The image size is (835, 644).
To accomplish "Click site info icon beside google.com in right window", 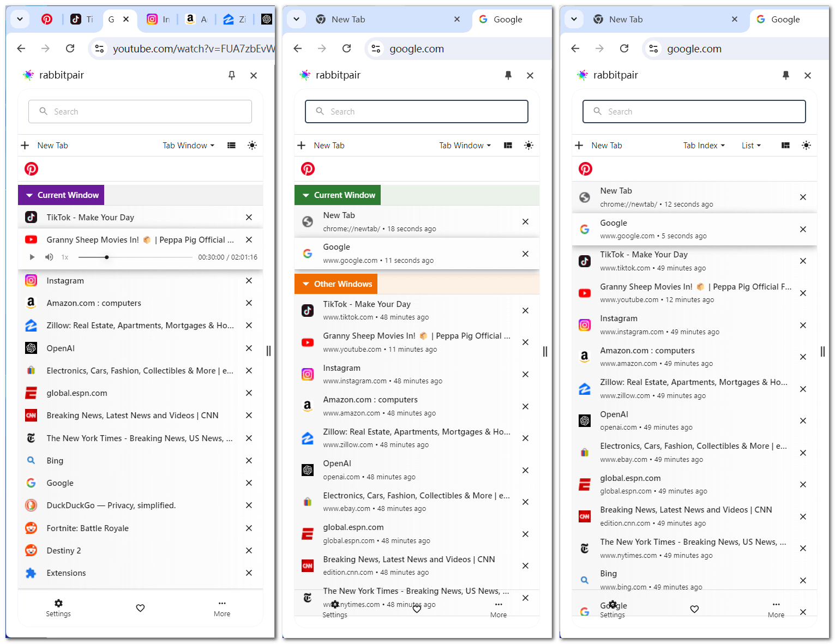I will pos(653,49).
